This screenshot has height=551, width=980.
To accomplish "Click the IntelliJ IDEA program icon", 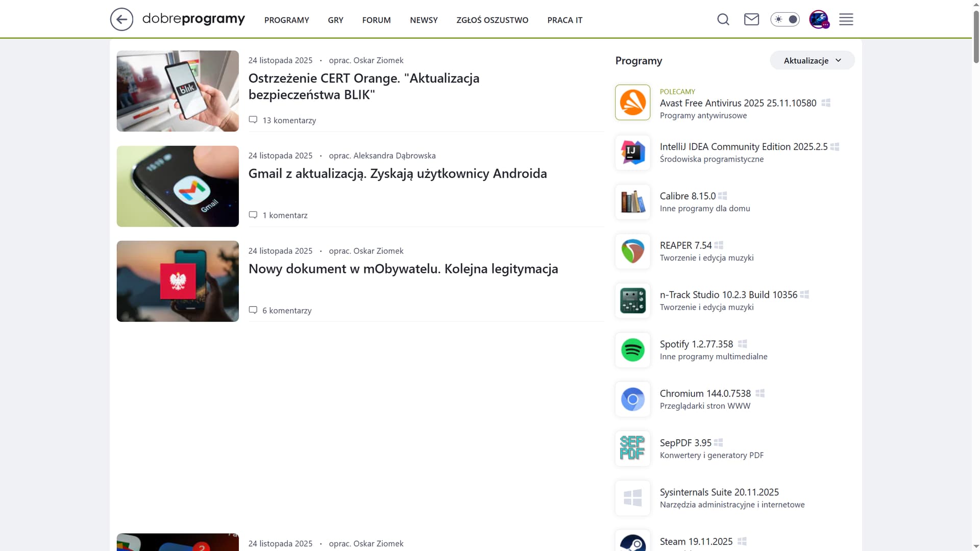I will click(x=632, y=152).
